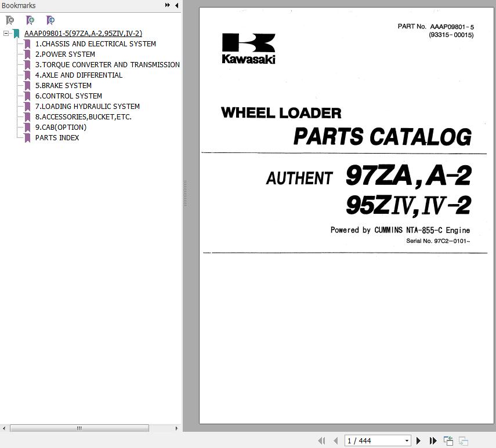Click the go to bookmark icon
The image size is (496, 448).
[50, 20]
